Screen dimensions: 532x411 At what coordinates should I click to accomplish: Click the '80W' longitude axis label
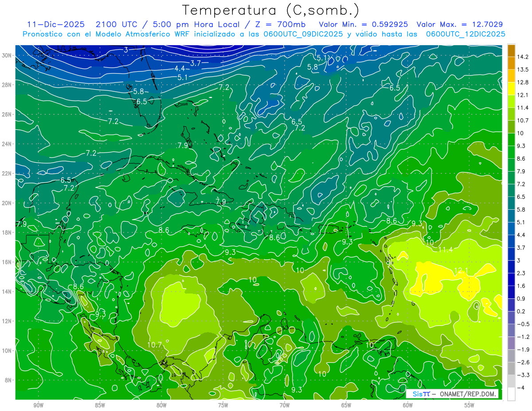tap(161, 405)
